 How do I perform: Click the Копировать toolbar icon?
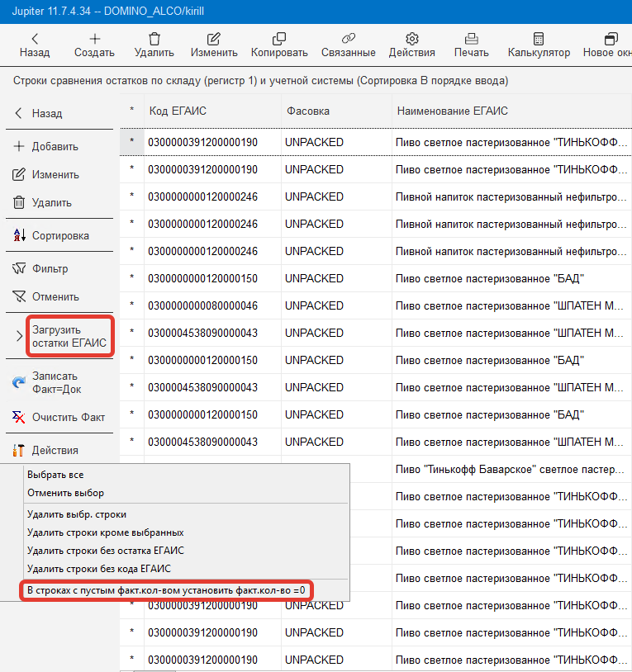[x=279, y=39]
